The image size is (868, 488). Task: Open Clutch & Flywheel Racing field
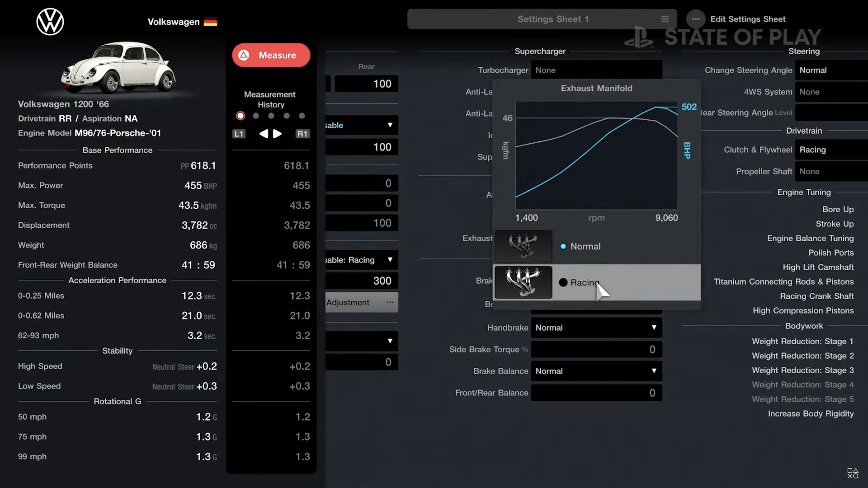point(831,149)
